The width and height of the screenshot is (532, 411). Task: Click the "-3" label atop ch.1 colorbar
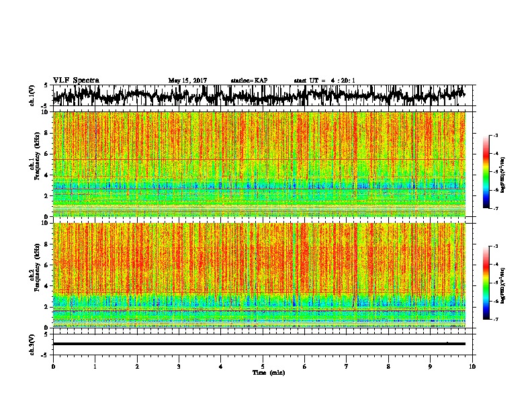tap(496, 135)
